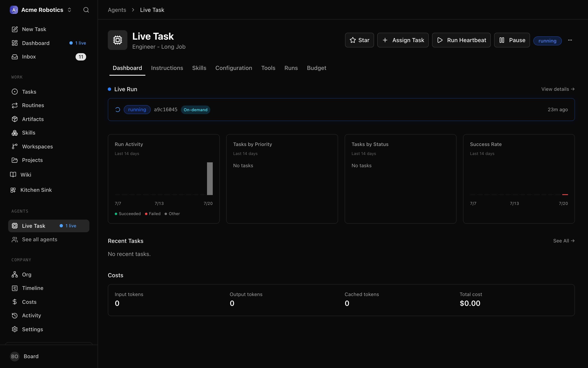The image size is (588, 368).
Task: Click the running pill in Live Run card
Action: click(x=137, y=110)
